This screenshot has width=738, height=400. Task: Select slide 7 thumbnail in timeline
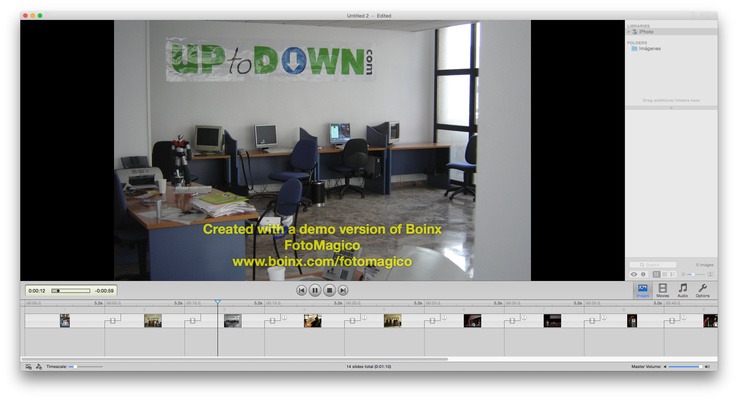tap(553, 320)
